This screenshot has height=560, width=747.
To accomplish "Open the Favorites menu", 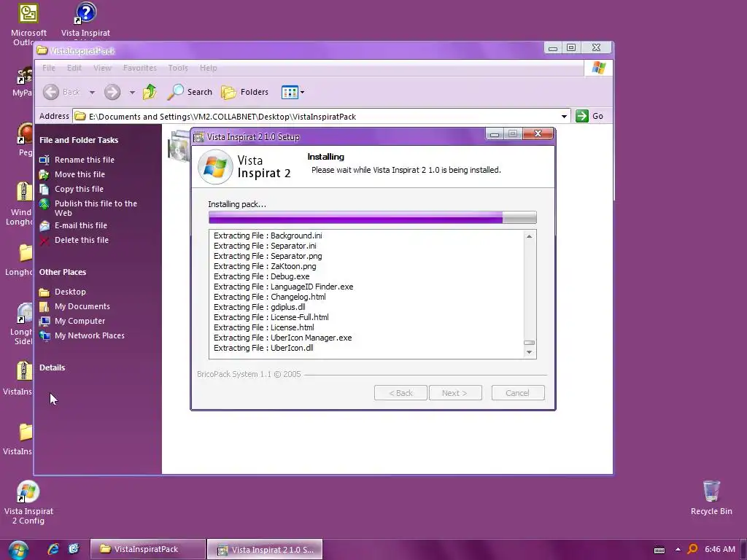I will [x=139, y=68].
